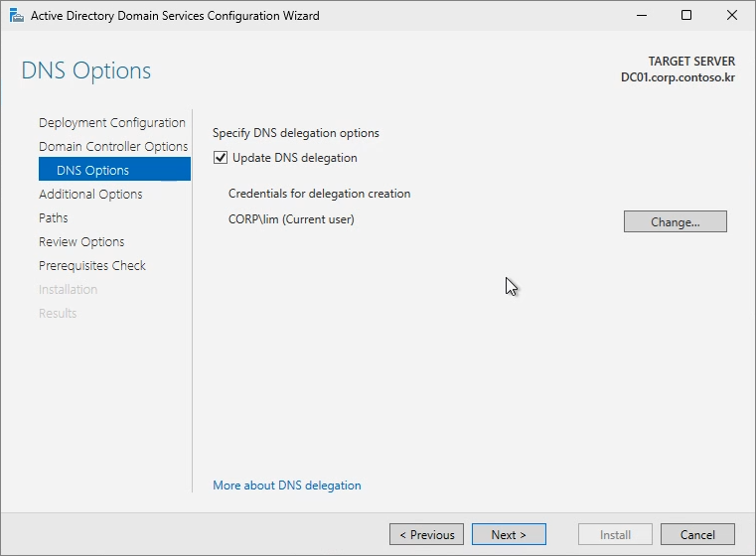The image size is (756, 556).
Task: Open the Paths step
Action: pos(53,217)
